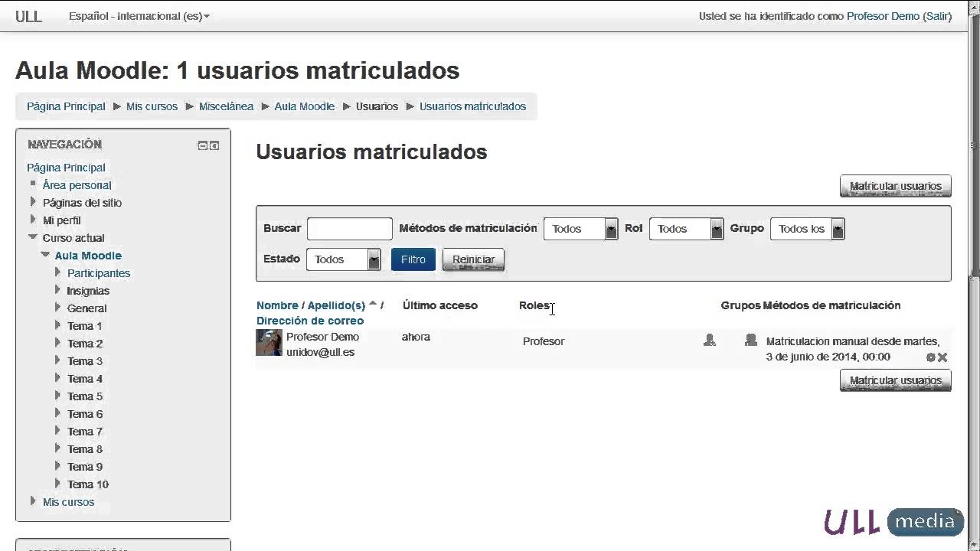Open Profesor Demo's profile picture
Screen dimensions: 980x551
click(269, 343)
